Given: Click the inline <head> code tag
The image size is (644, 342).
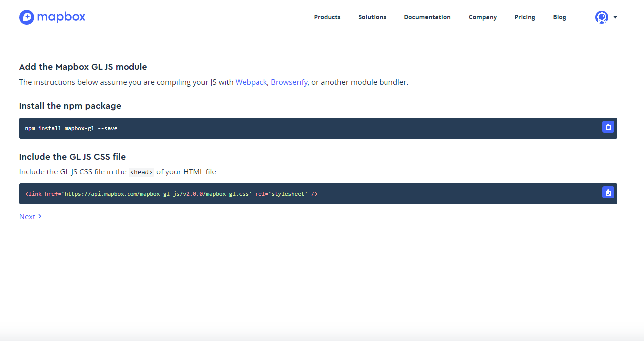Looking at the screenshot, I should click(141, 172).
